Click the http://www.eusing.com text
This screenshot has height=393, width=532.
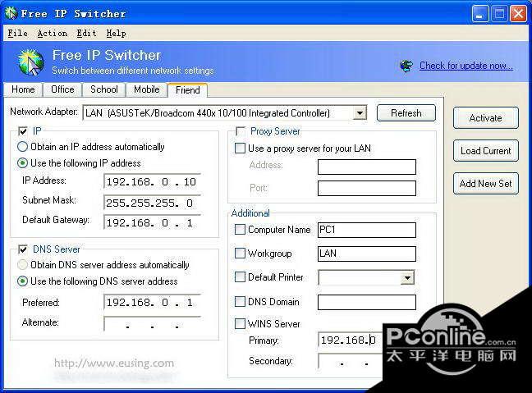pyautogui.click(x=114, y=363)
